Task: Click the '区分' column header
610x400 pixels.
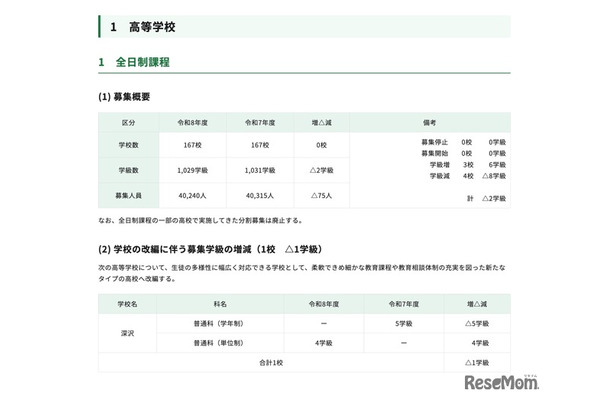Action: (x=127, y=123)
